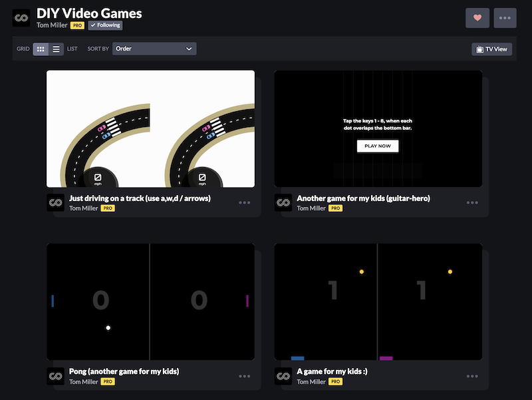Image resolution: width=532 pixels, height=400 pixels.
Task: Click Tom Miller under Just driving on a track
Action: pos(84,208)
